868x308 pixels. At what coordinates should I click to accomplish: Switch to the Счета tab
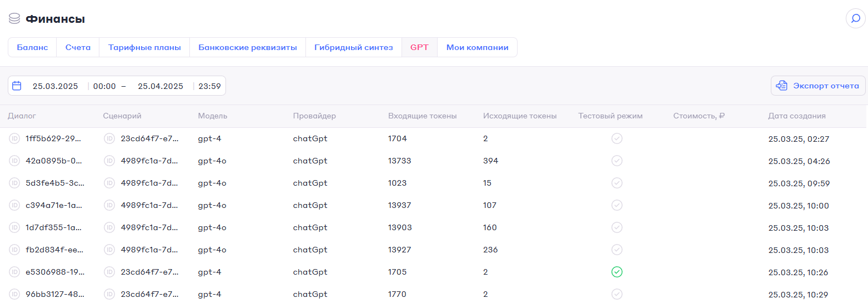[x=78, y=47]
